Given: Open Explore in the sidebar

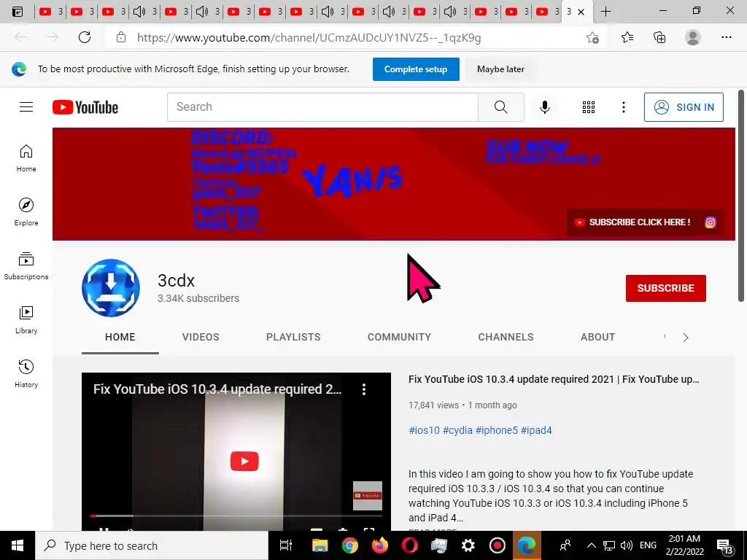Looking at the screenshot, I should 26,212.
